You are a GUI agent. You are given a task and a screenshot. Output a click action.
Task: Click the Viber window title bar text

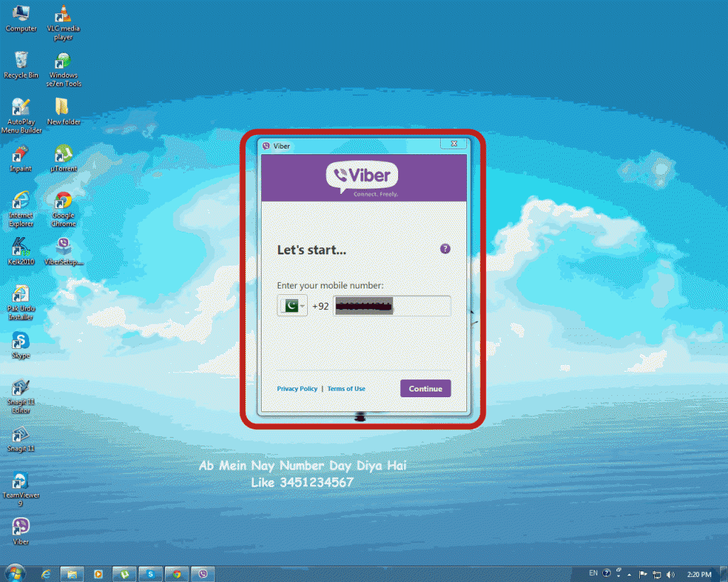[x=282, y=146]
